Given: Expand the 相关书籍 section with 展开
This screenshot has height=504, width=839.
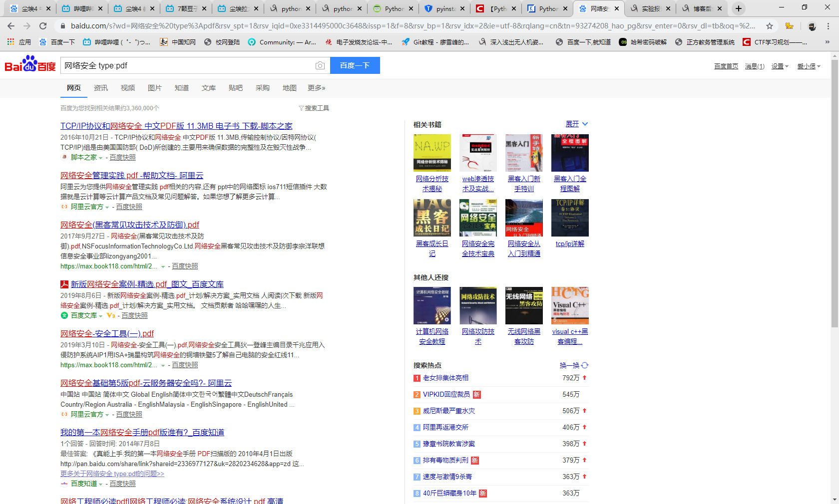Looking at the screenshot, I should (x=577, y=124).
